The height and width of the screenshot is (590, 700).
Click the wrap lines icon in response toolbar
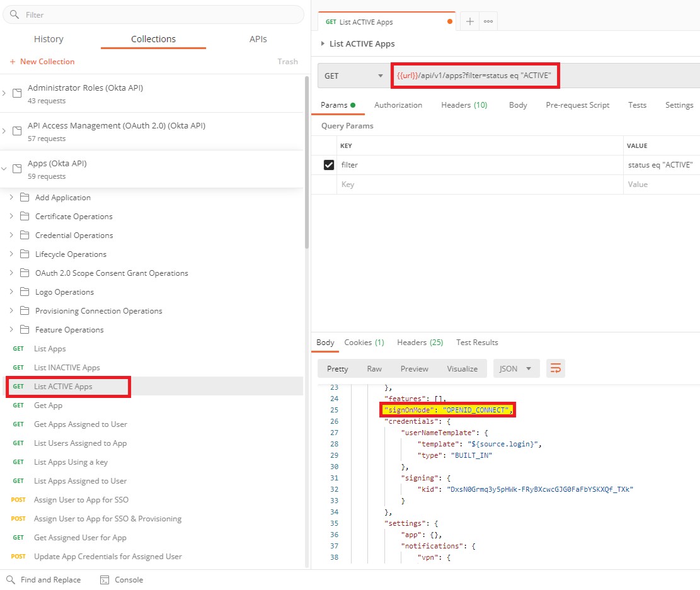click(x=555, y=368)
